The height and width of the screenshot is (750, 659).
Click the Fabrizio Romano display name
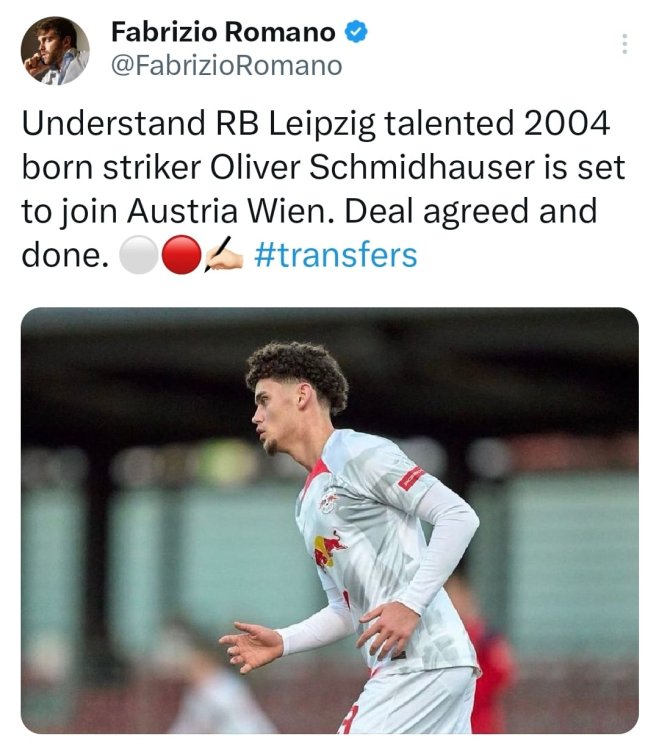coord(223,32)
